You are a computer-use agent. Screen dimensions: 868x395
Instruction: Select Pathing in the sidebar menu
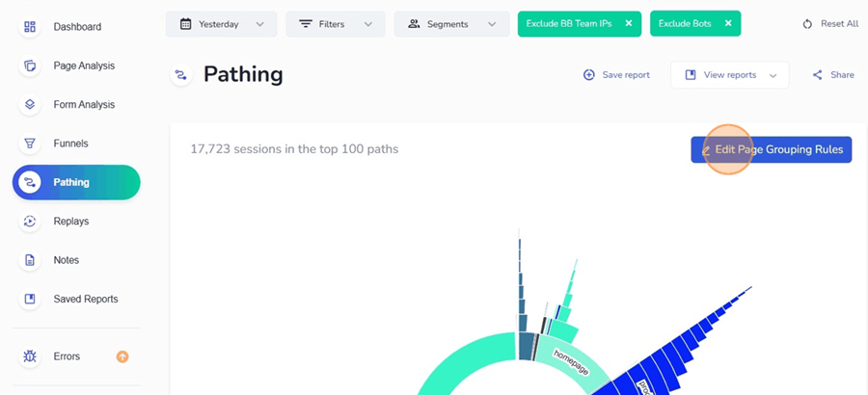(76, 182)
